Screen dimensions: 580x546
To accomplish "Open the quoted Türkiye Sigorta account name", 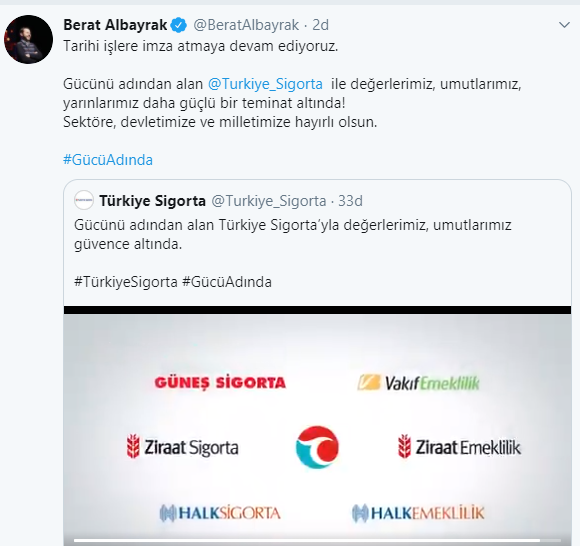I will coord(152,201).
